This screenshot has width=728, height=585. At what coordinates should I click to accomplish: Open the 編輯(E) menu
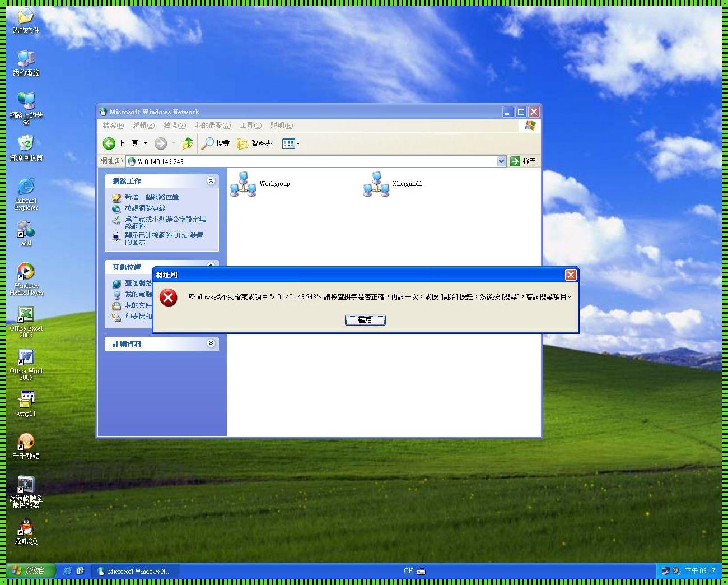[x=143, y=126]
